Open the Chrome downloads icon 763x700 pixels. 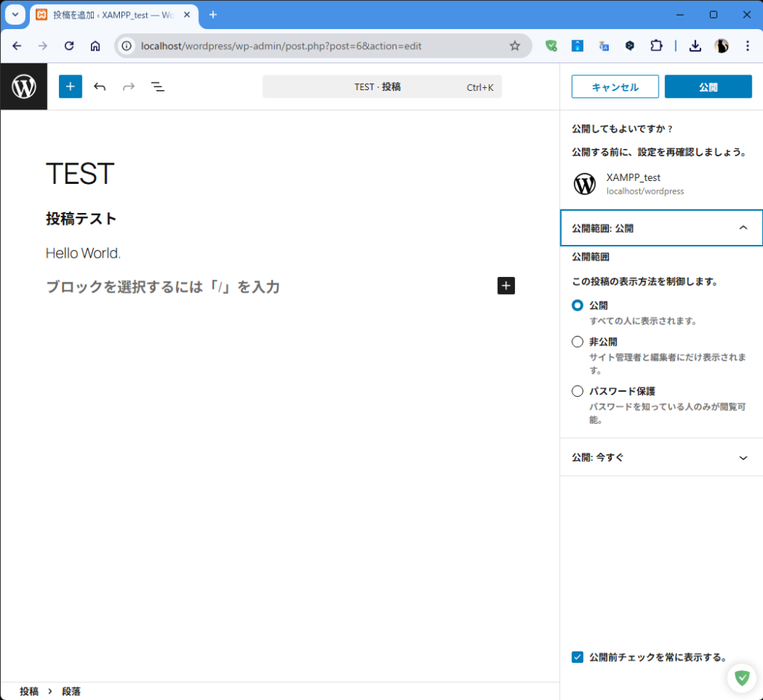694,46
